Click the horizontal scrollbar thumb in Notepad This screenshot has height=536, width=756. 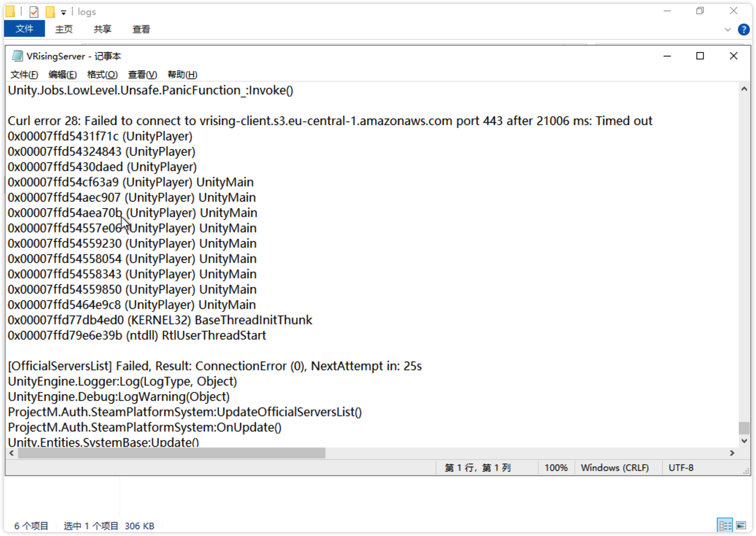point(172,453)
